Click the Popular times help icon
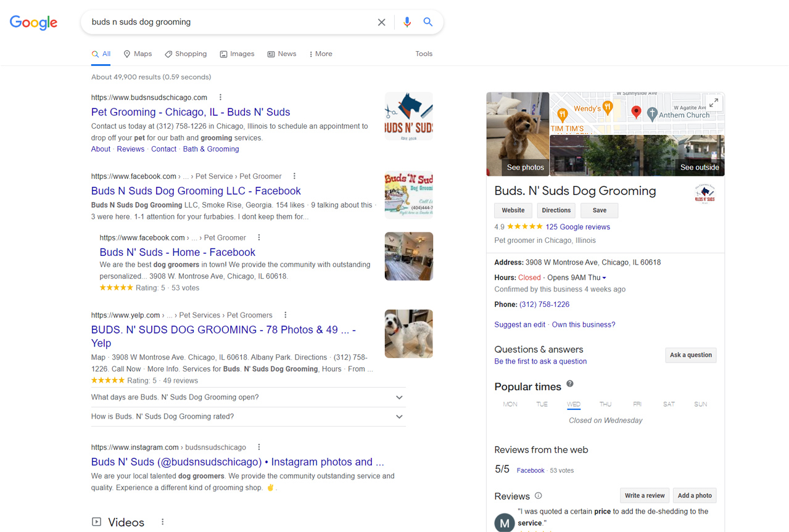Viewport: 789px width, 532px height. 570,383
